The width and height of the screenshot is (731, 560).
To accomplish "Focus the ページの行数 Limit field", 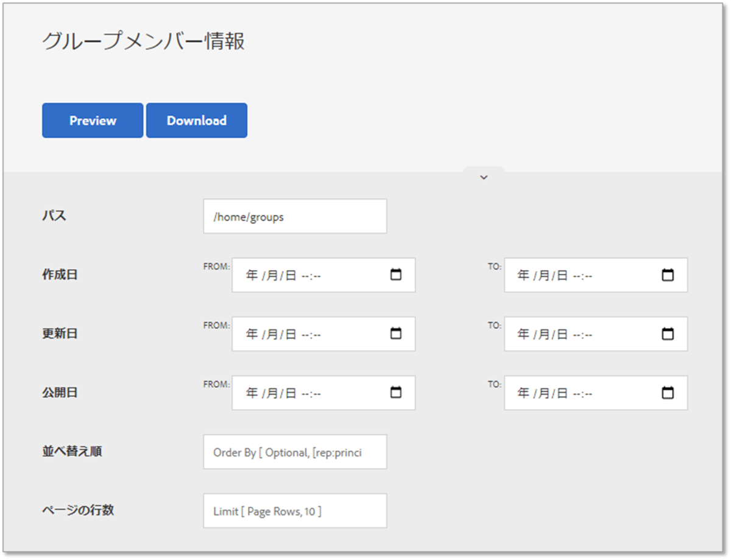I will (x=295, y=511).
